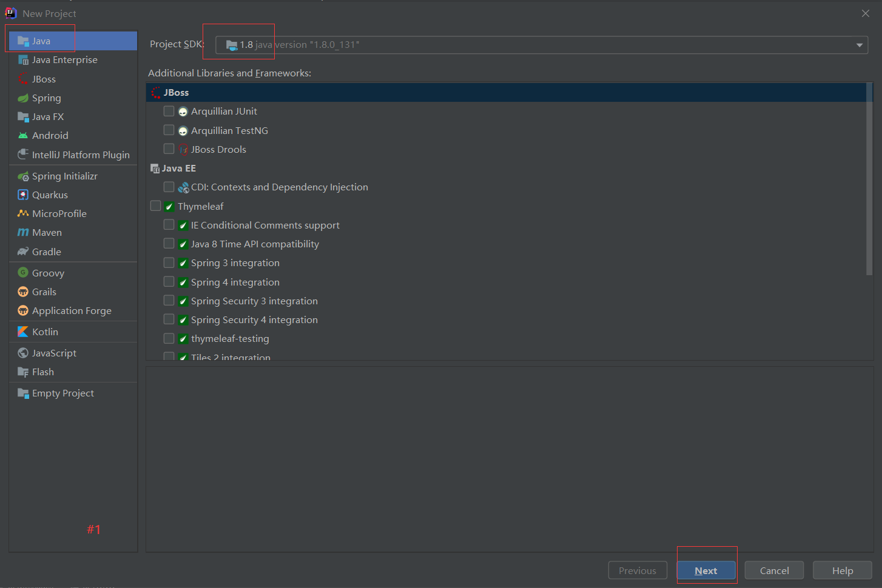Choose Empty Project entry

(73, 393)
